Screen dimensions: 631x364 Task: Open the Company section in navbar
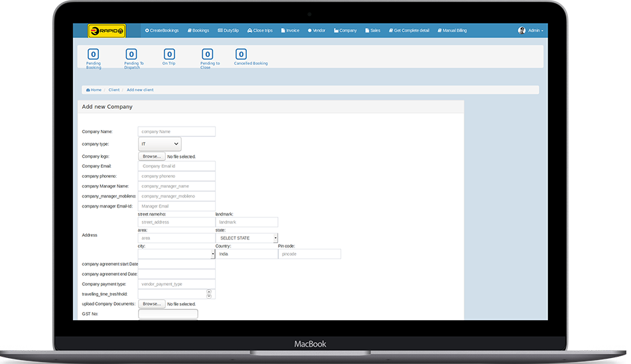pos(345,30)
